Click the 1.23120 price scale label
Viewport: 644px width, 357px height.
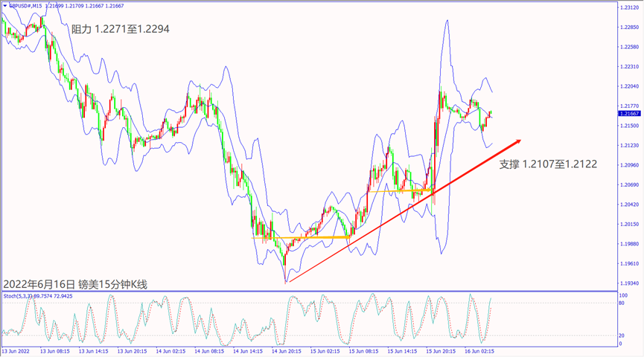629,7
